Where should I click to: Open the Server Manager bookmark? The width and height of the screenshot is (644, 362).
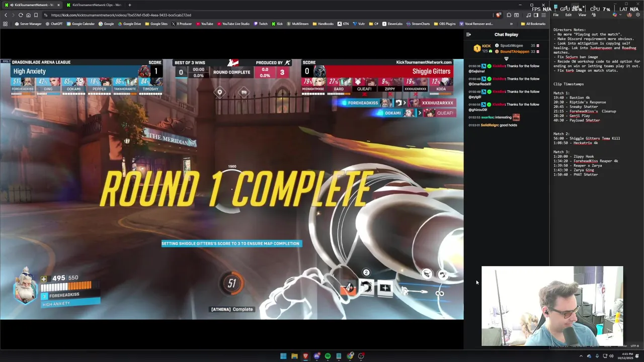click(28, 24)
